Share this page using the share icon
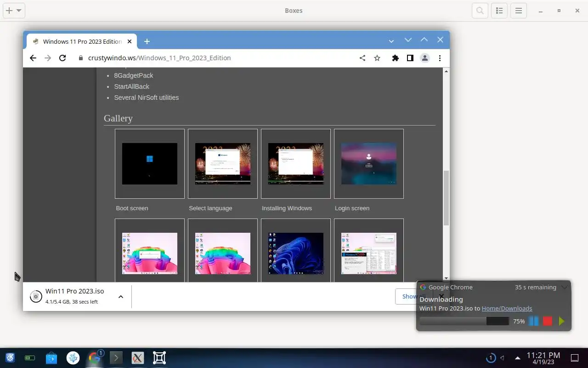The width and height of the screenshot is (588, 368). 362,58
